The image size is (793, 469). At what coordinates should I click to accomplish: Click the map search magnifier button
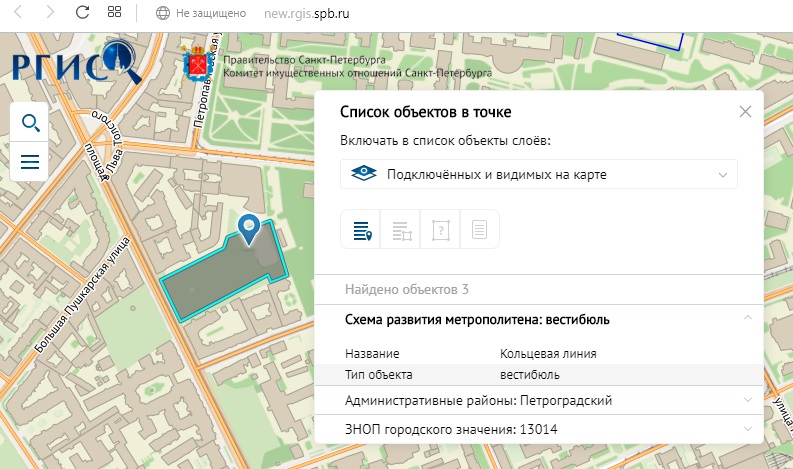(30, 123)
